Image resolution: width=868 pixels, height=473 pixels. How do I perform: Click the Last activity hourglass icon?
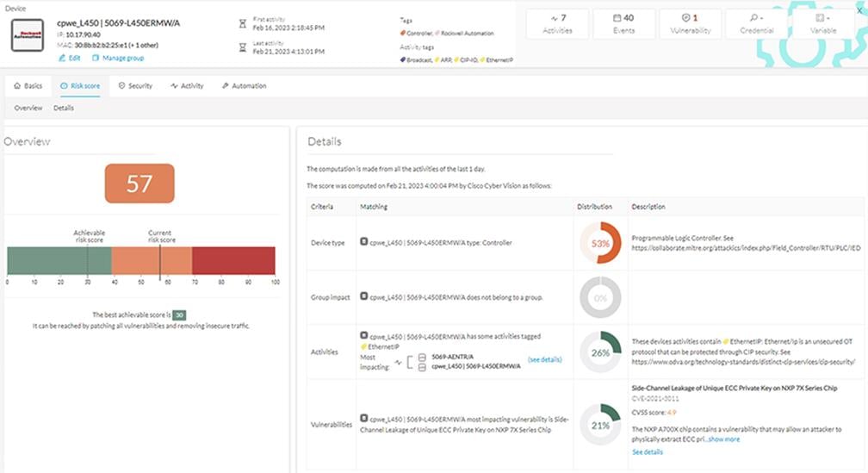(x=243, y=47)
